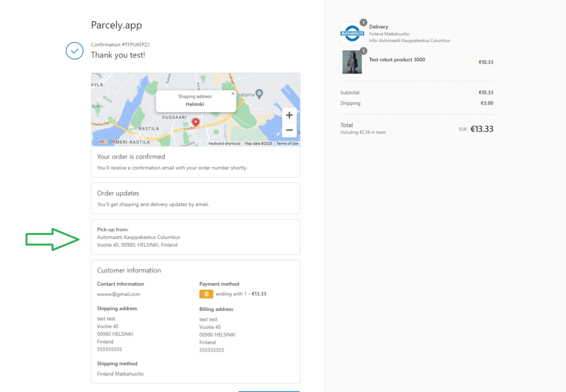Zoom out on the map

289,130
